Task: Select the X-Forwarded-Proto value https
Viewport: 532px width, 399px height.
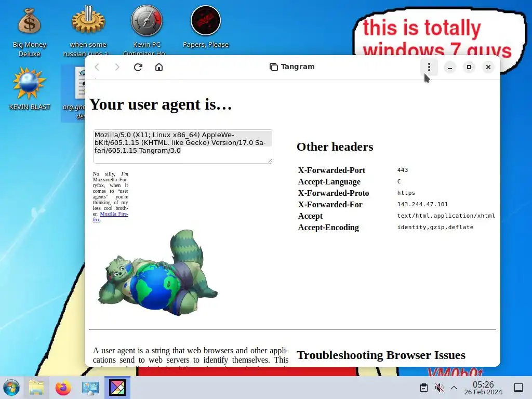Action: (x=406, y=193)
